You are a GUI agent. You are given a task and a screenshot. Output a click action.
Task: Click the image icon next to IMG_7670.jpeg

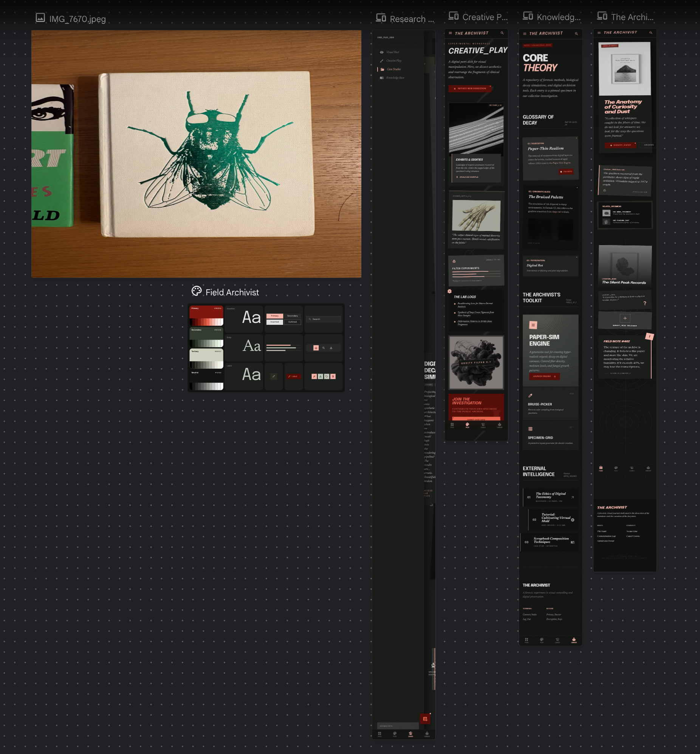pos(40,18)
